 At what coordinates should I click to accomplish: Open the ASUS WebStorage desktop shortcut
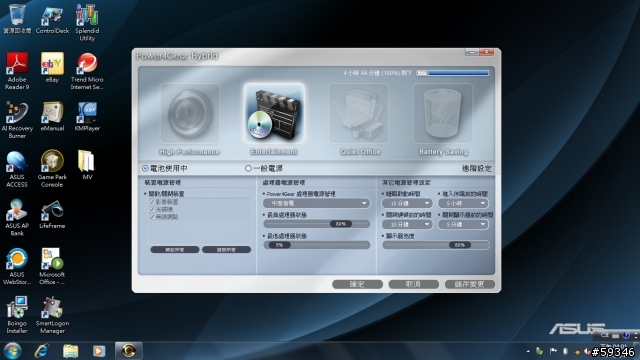(x=17, y=266)
